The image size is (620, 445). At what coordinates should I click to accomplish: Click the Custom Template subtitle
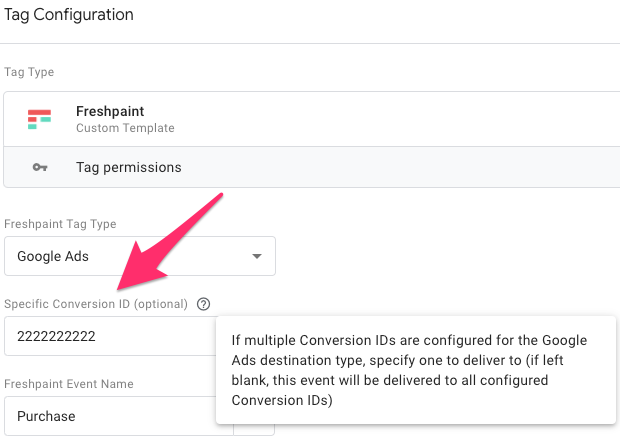pyautogui.click(x=125, y=128)
